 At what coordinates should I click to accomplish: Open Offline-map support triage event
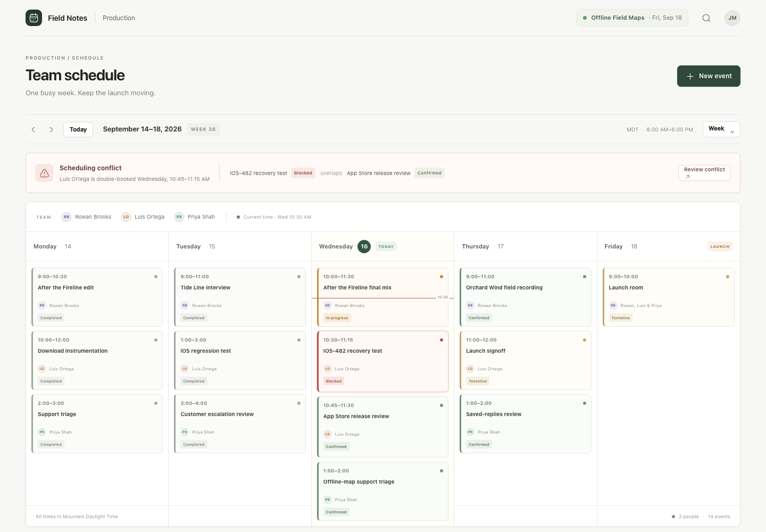tap(382, 491)
